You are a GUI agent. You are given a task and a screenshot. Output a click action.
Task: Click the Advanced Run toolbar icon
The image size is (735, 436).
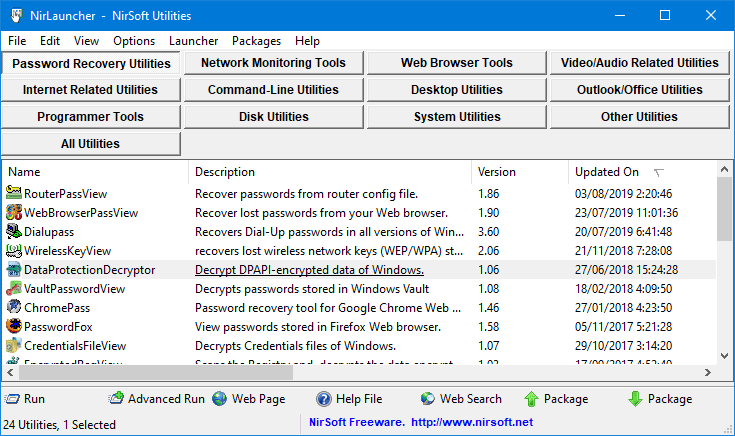coord(116,398)
